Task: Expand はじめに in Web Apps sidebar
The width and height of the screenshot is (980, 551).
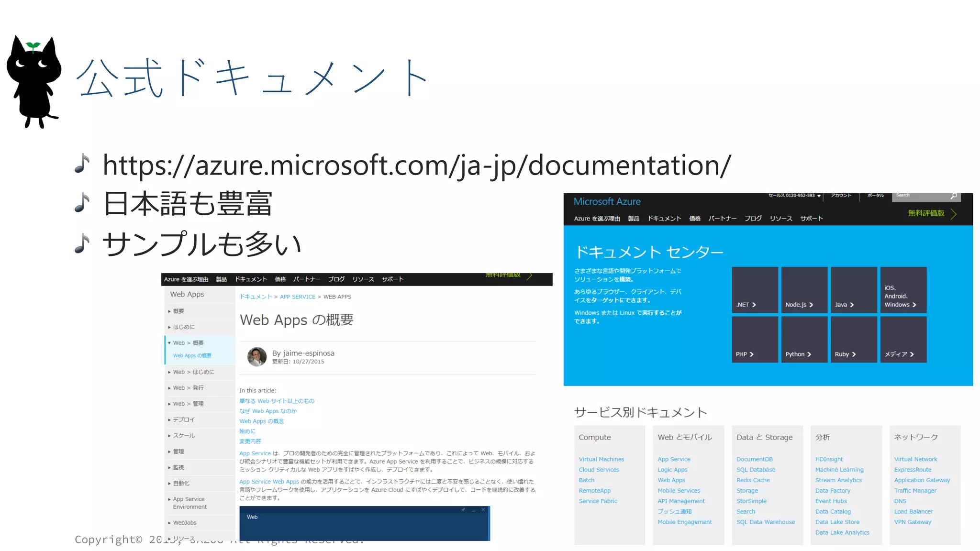Action: (200, 327)
